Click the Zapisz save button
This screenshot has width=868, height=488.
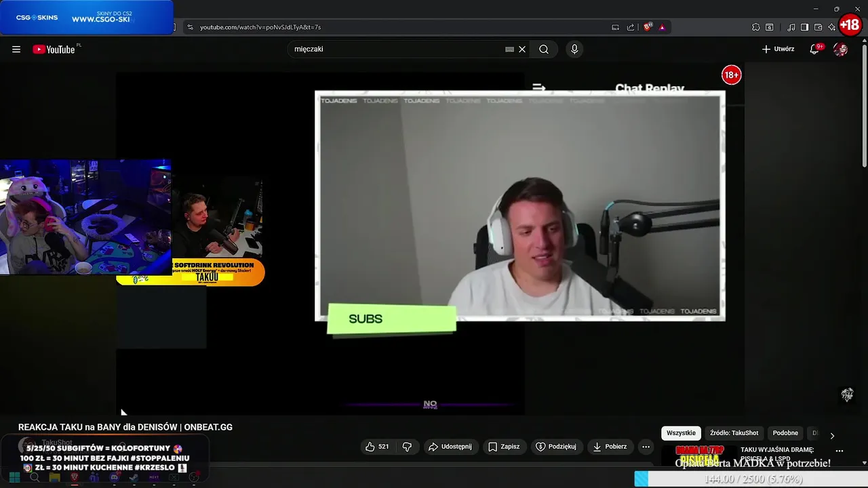click(x=504, y=447)
